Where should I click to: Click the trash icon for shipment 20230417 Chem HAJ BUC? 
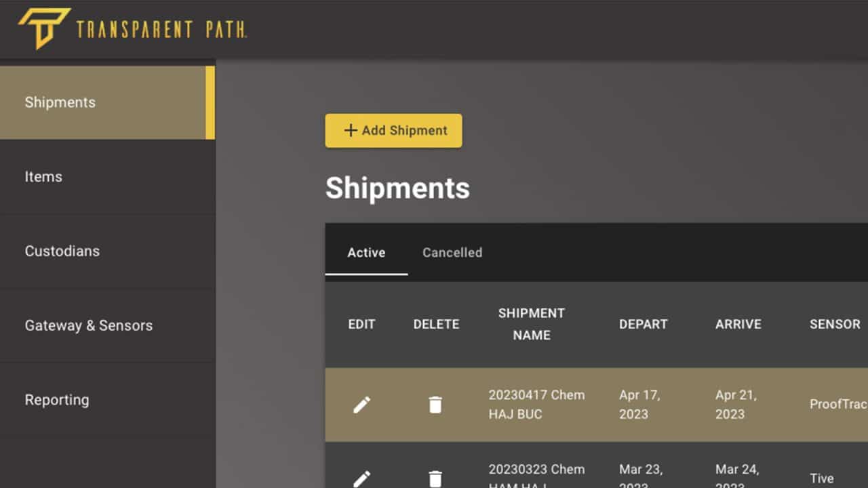[435, 404]
